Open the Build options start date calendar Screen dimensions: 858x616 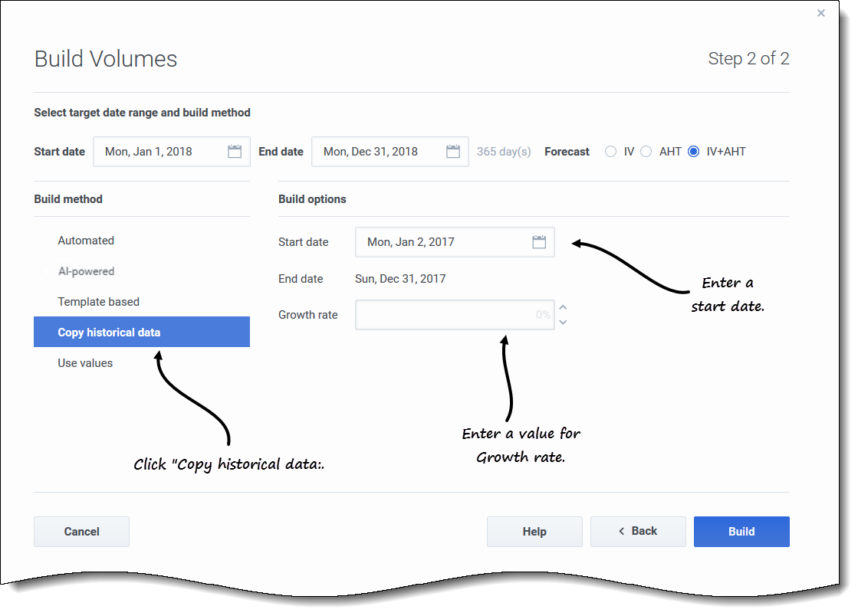pyautogui.click(x=539, y=242)
